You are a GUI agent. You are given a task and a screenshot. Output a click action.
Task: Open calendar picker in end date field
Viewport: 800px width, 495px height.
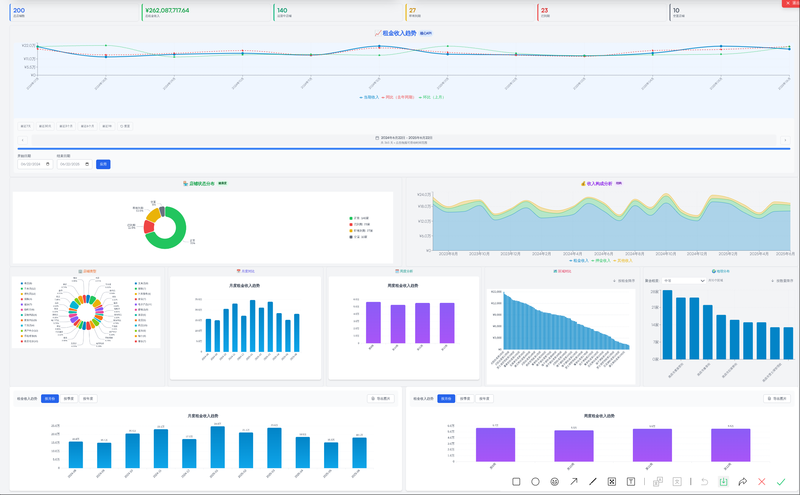click(87, 164)
